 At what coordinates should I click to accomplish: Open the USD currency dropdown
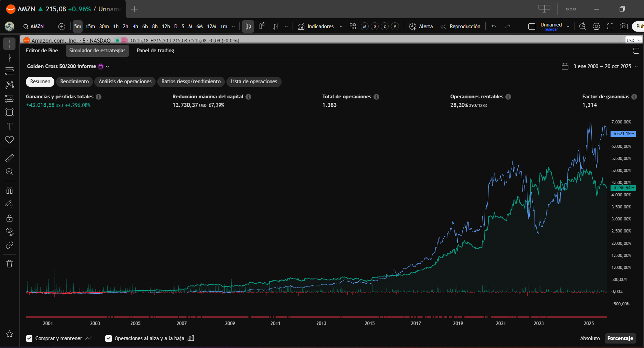633,40
